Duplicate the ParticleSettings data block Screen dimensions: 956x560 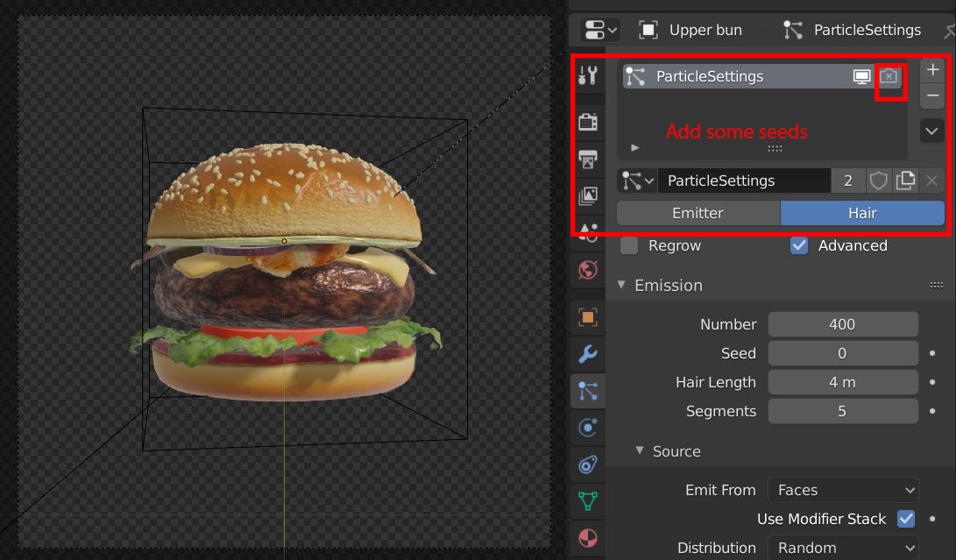[905, 181]
